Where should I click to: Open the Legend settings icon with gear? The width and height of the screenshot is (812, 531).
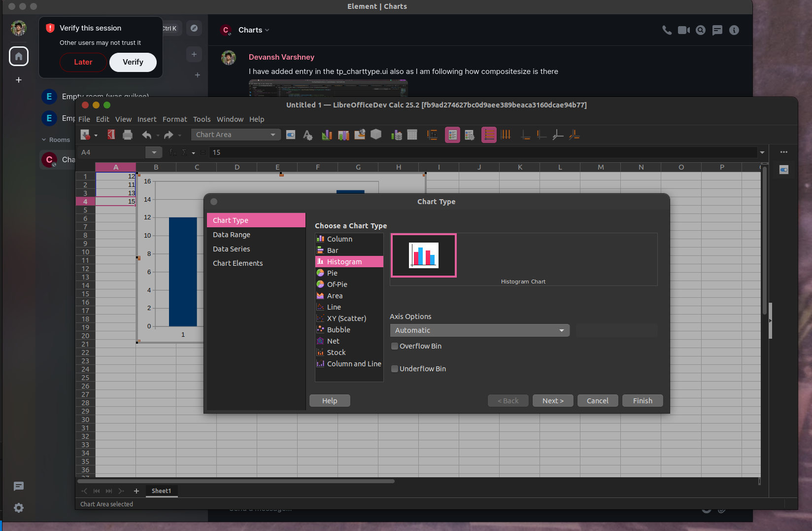point(470,135)
